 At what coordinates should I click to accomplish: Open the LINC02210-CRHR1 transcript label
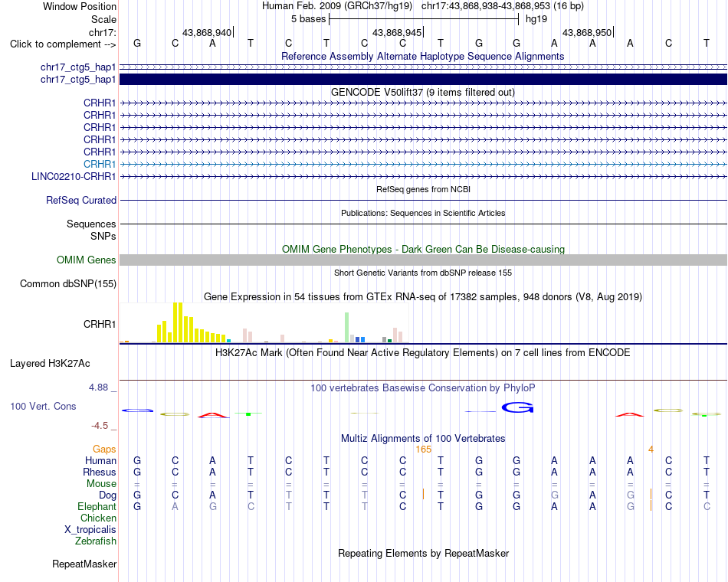coord(74,176)
